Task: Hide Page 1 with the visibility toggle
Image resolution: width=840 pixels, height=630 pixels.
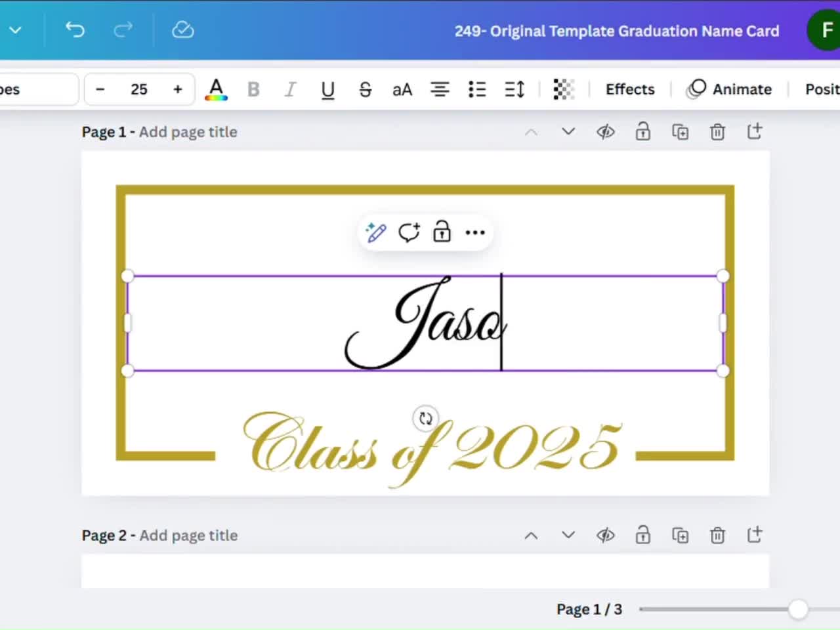Action: click(605, 131)
